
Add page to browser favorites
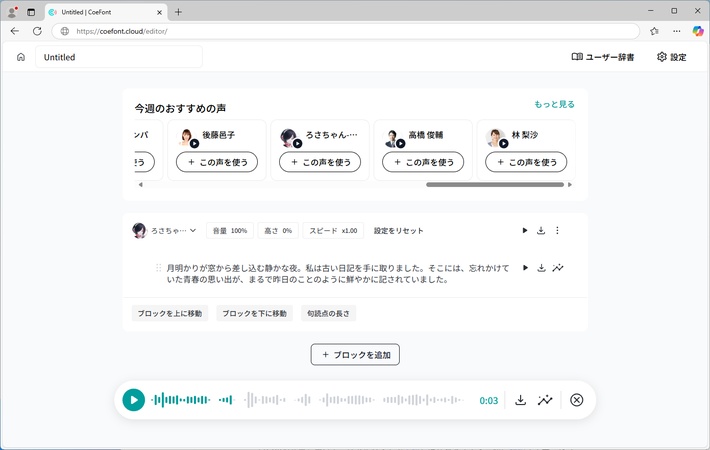(654, 31)
